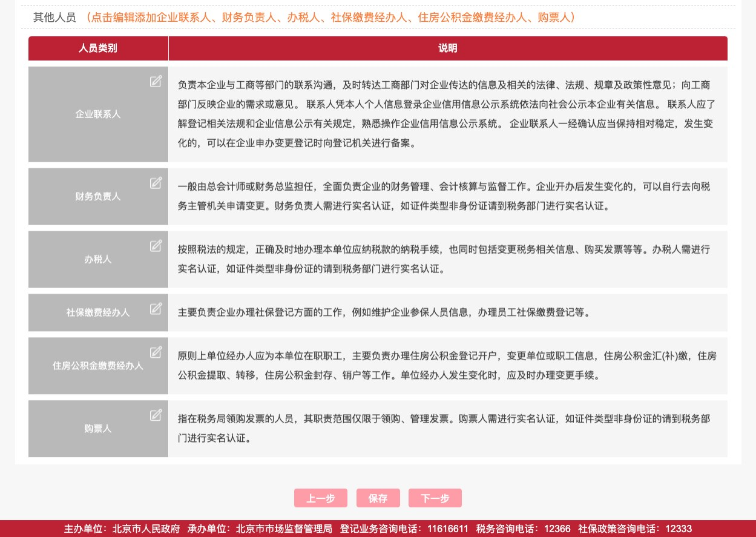Viewport: 756px width, 537px height.
Task: Click the 说明 column header
Action: (x=447, y=48)
